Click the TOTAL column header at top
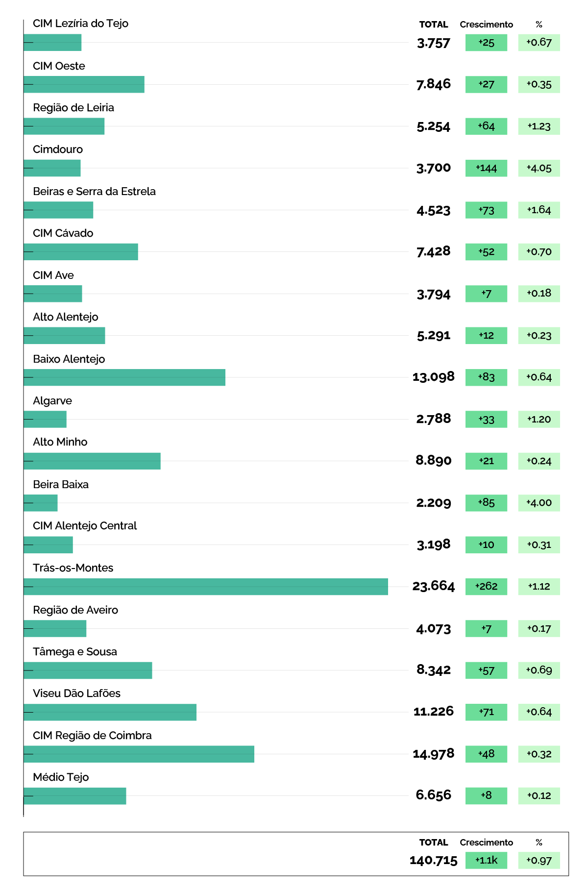The image size is (588, 892). pyautogui.click(x=434, y=25)
